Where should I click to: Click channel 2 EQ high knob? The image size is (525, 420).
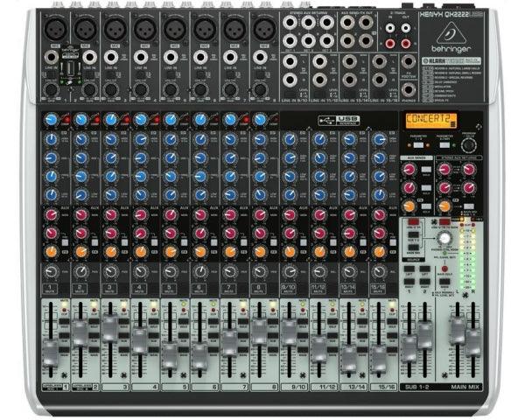click(81, 139)
